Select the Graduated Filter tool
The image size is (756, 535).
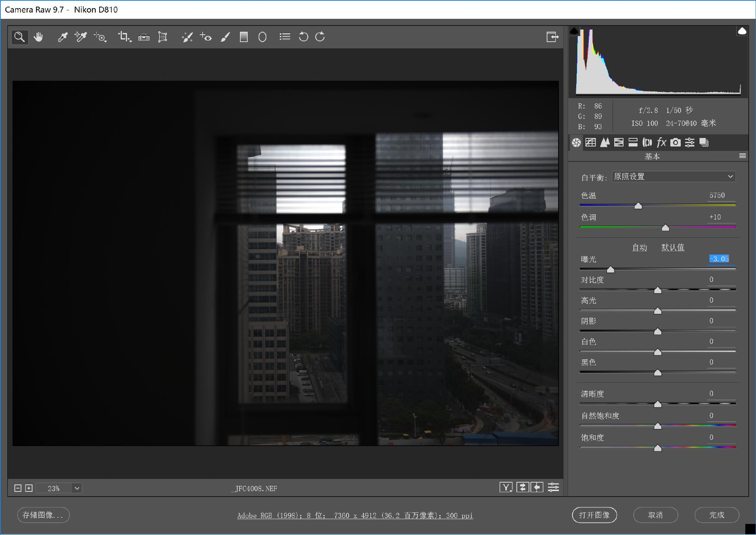pyautogui.click(x=244, y=37)
